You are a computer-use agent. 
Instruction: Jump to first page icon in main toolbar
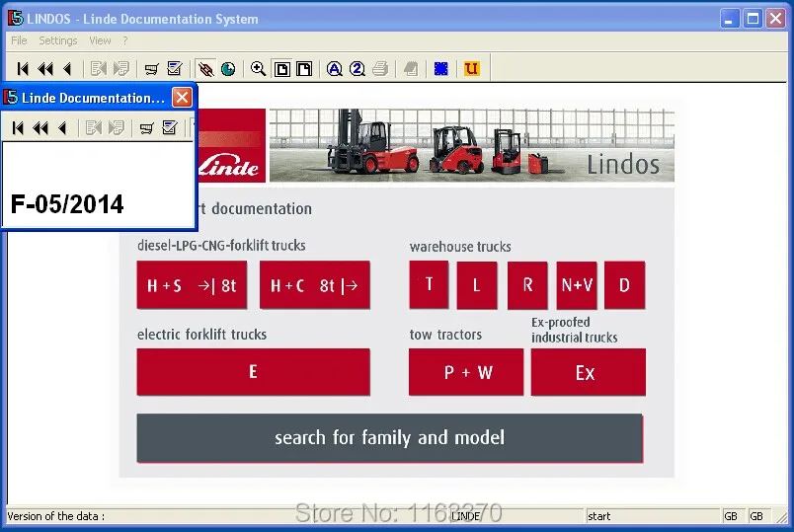coord(23,68)
